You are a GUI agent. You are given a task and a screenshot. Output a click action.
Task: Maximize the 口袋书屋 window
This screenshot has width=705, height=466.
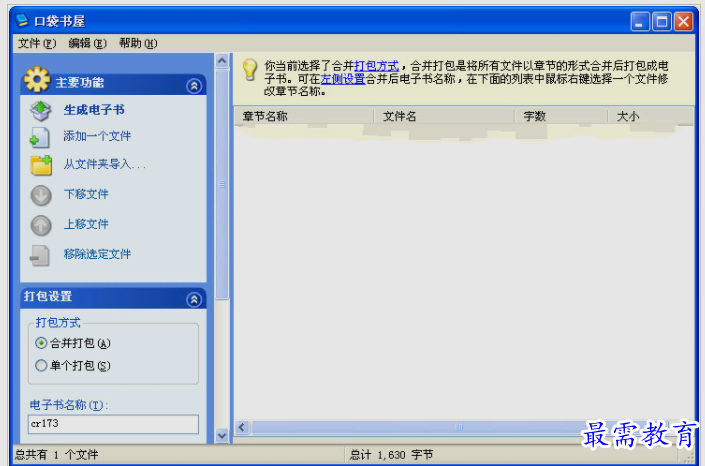662,21
